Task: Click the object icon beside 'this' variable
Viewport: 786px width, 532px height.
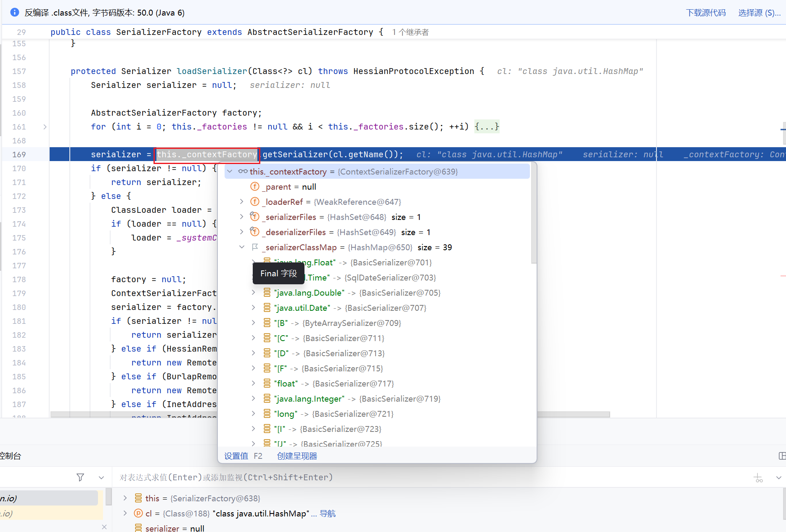Action: [x=138, y=498]
